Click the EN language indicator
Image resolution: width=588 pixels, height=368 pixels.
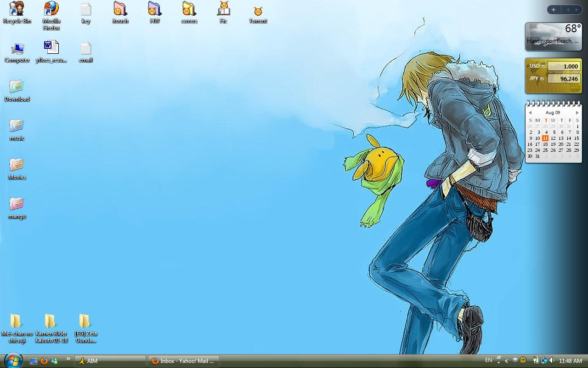[488, 360]
